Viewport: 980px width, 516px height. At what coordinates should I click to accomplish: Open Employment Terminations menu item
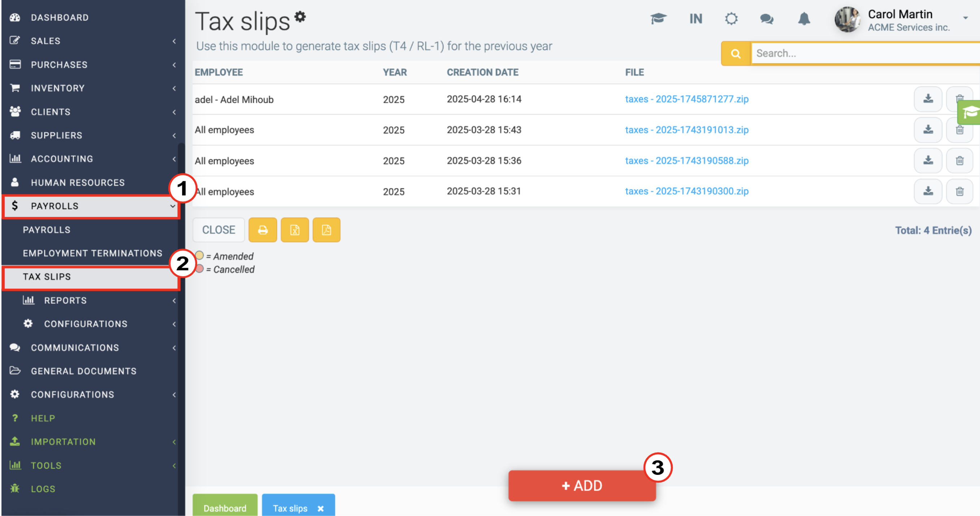tap(92, 253)
